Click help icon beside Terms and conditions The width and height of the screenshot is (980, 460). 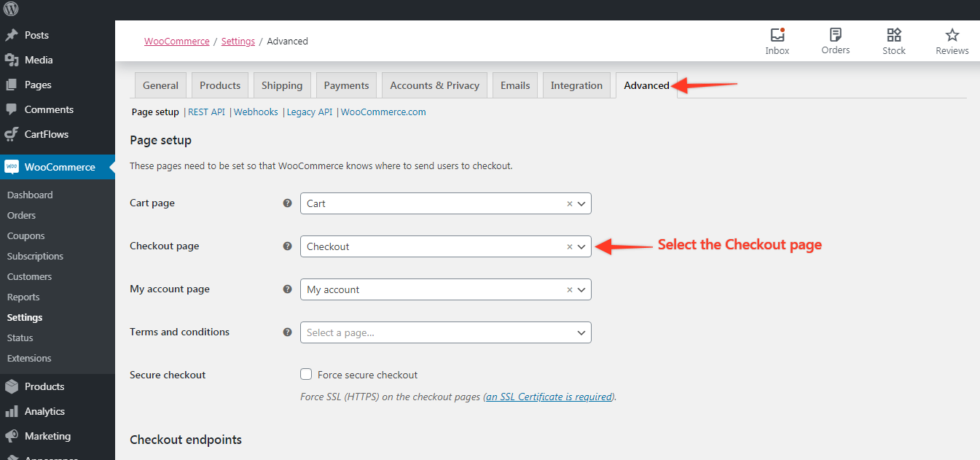[x=287, y=332]
